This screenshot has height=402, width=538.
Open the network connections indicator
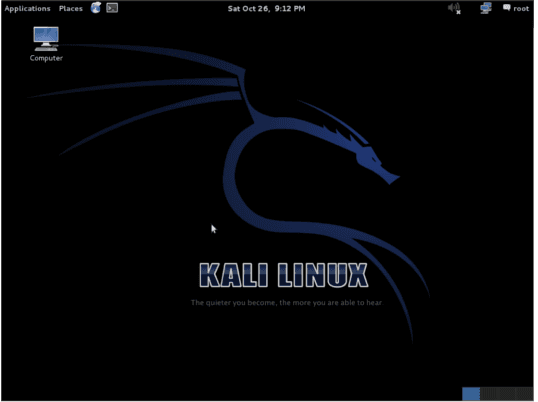point(486,8)
